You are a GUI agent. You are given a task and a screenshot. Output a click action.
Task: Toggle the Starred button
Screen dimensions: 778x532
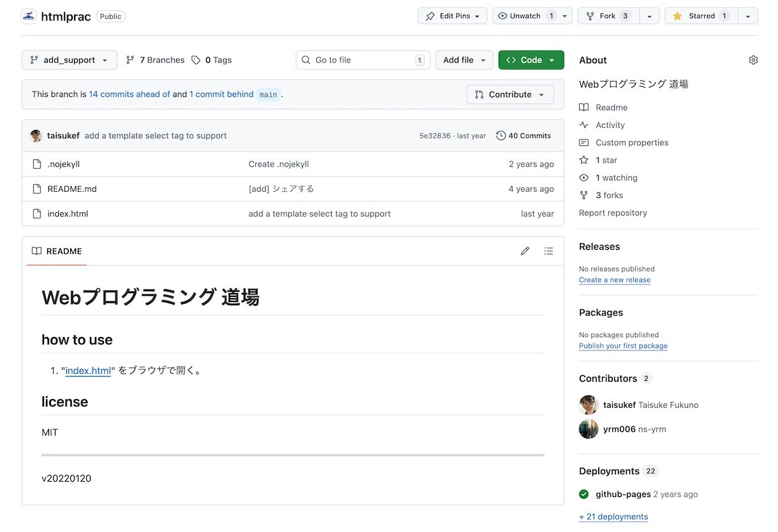(x=701, y=16)
